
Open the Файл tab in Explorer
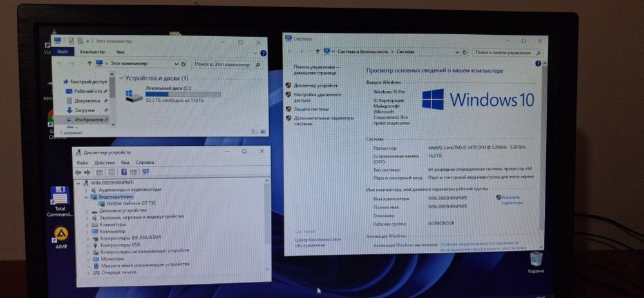pos(63,52)
